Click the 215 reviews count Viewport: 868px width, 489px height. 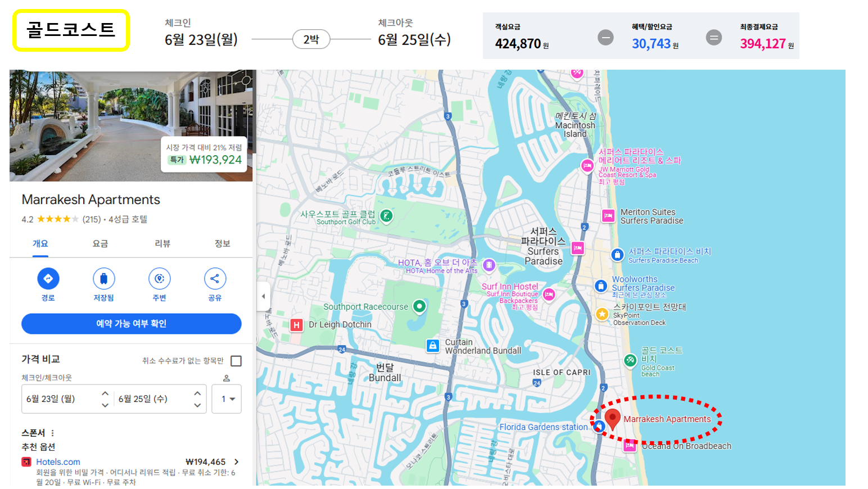click(x=92, y=219)
